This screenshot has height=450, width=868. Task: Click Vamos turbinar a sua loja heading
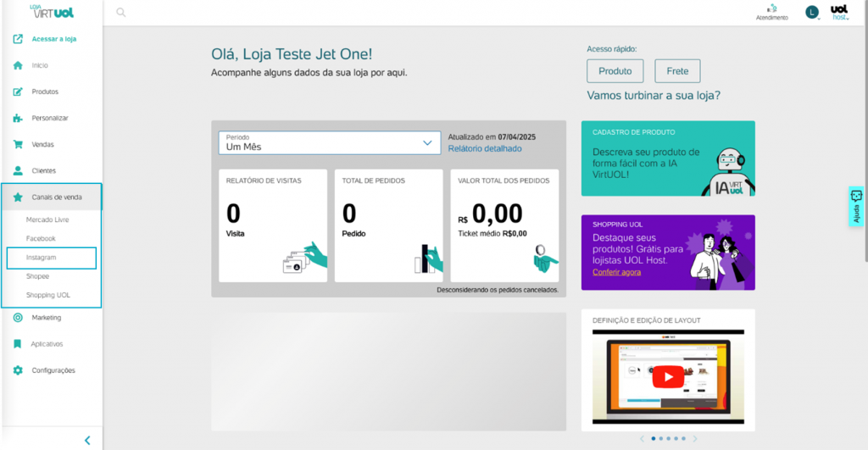[654, 95]
